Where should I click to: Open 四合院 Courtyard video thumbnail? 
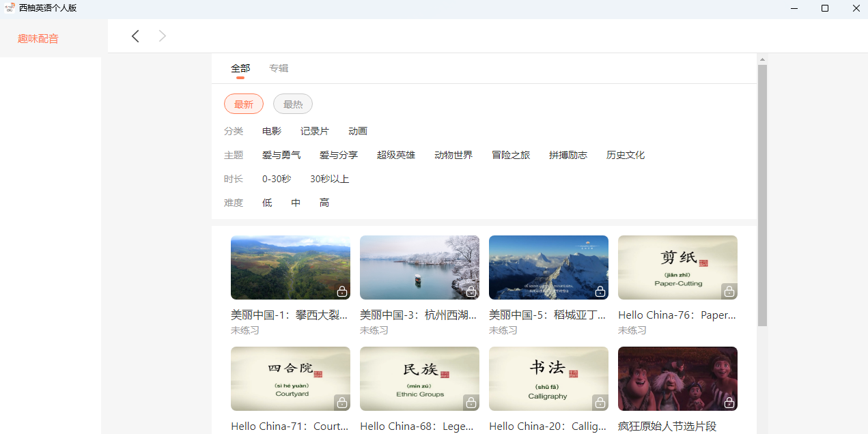290,379
